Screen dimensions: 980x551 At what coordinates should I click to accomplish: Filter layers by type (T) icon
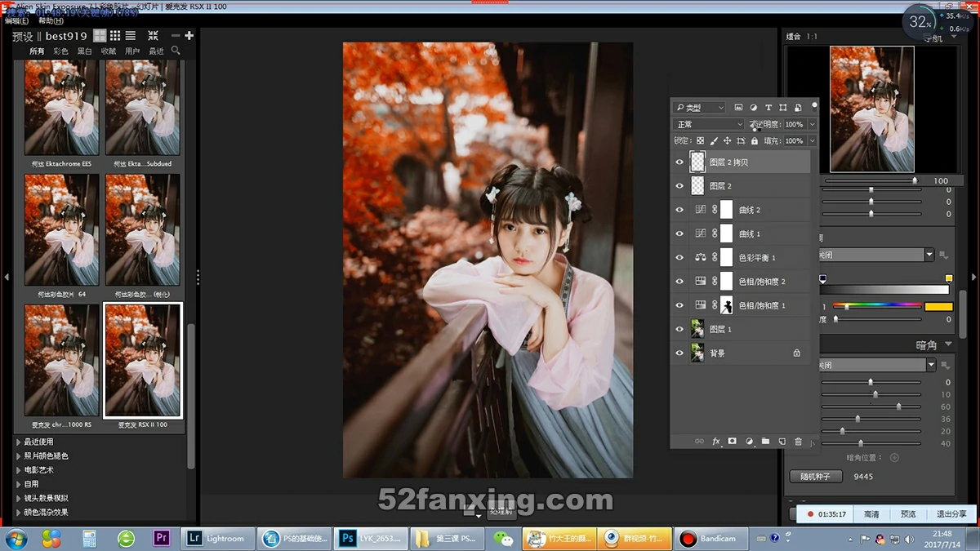(x=768, y=108)
